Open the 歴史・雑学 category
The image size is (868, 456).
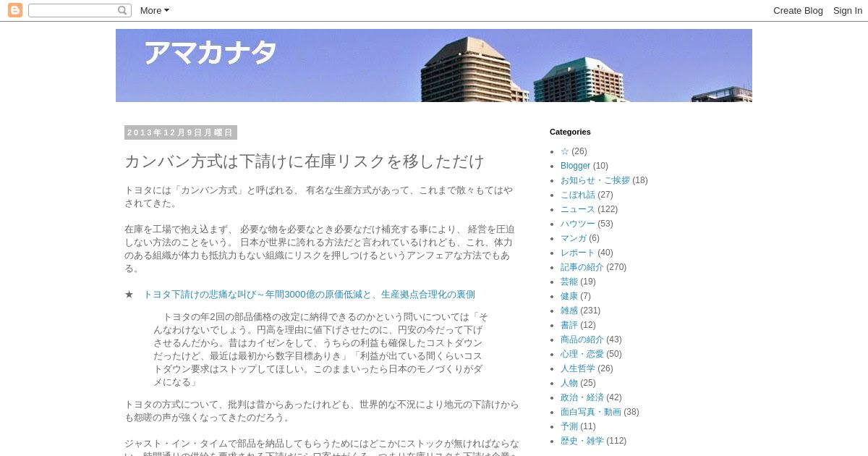coord(582,441)
